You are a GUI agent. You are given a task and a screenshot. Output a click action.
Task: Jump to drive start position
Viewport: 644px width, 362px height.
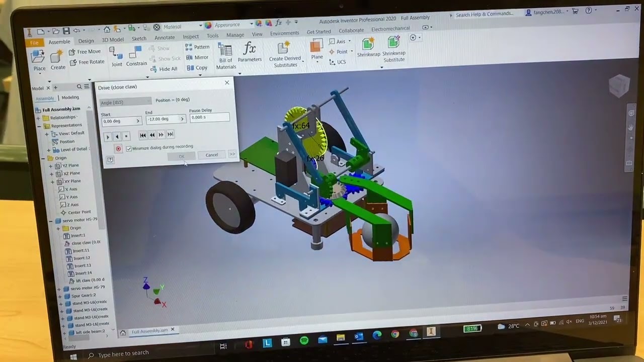click(x=143, y=135)
